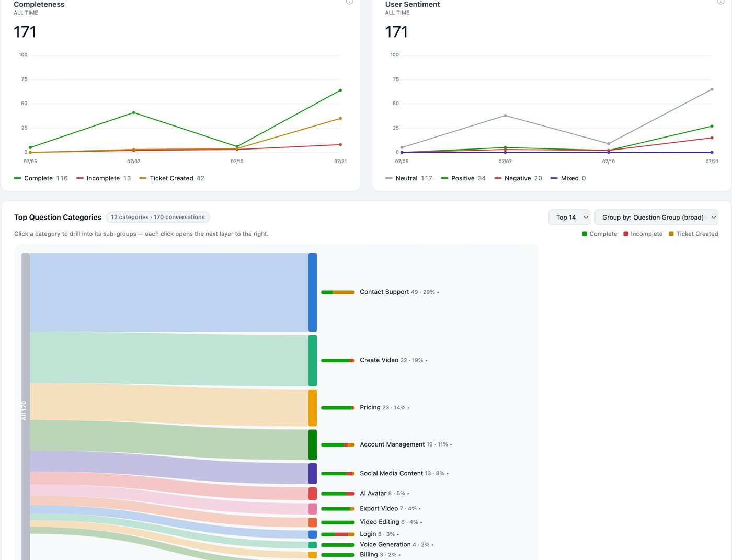Viewport: 732px width, 560px height.
Task: Open Export Video category sub-groups
Action: point(391,509)
